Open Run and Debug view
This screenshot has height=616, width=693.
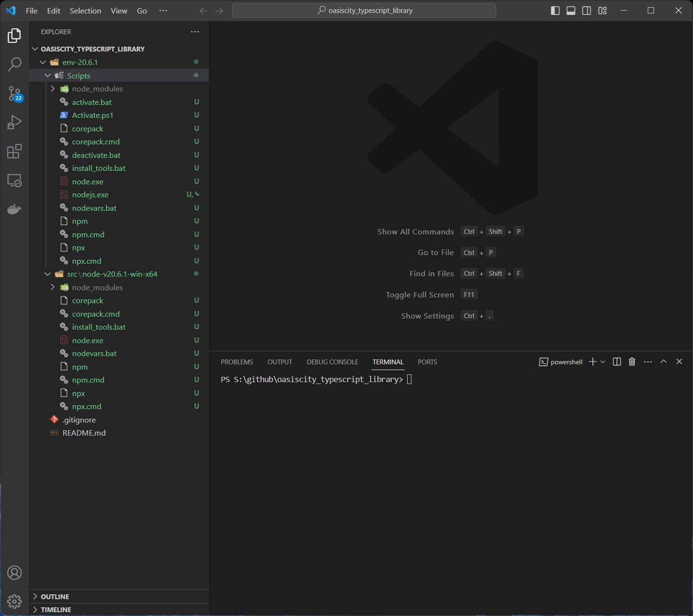tap(14, 122)
